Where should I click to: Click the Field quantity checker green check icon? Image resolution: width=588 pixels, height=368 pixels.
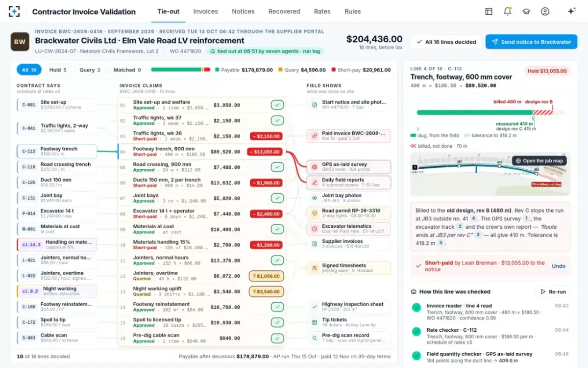point(416,356)
